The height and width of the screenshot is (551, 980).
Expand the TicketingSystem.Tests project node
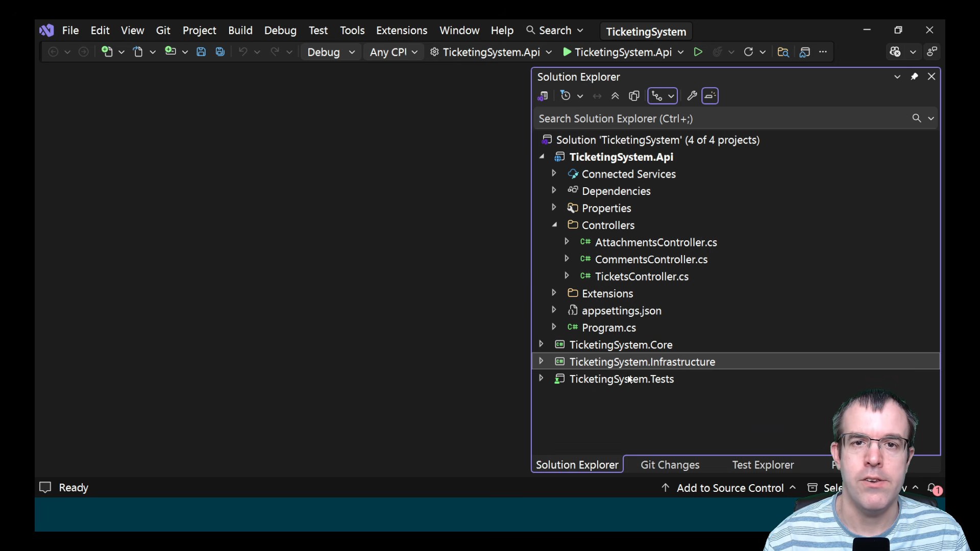point(541,379)
